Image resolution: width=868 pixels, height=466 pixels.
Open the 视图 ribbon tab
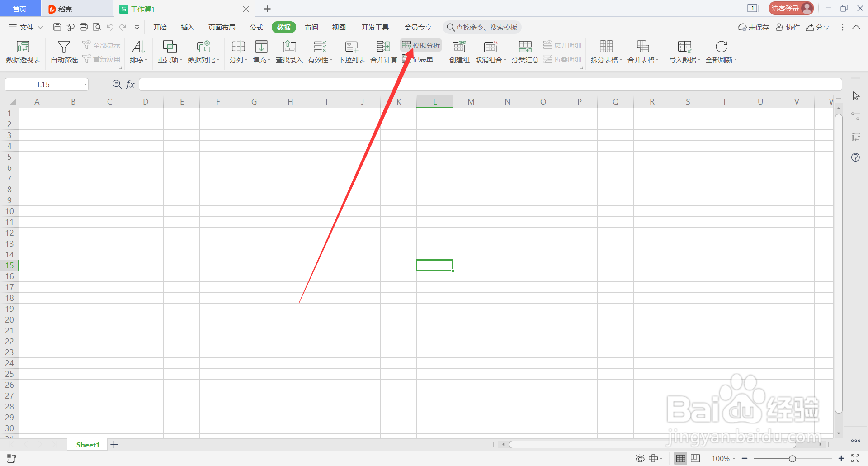[x=339, y=27]
